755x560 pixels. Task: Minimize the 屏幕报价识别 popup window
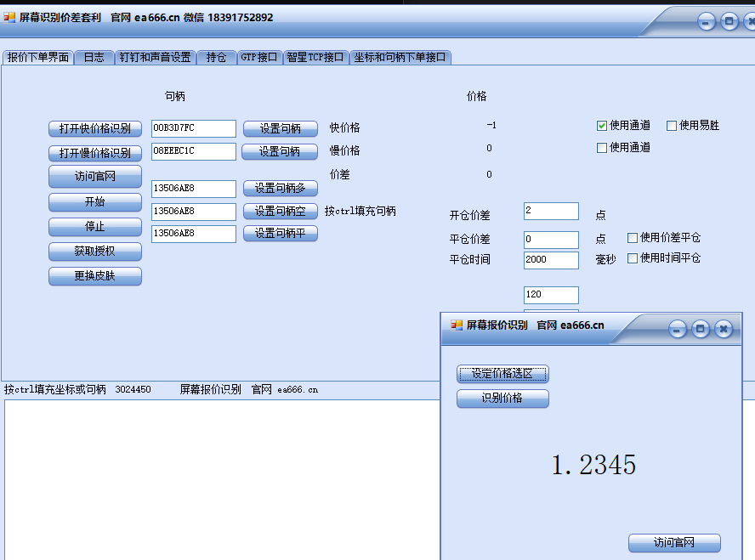tap(678, 330)
